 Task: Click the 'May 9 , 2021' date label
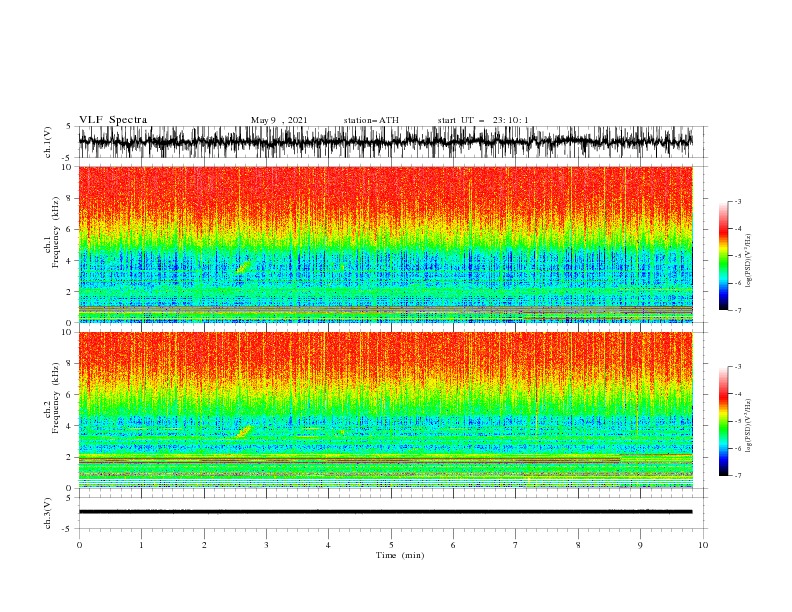coord(279,120)
